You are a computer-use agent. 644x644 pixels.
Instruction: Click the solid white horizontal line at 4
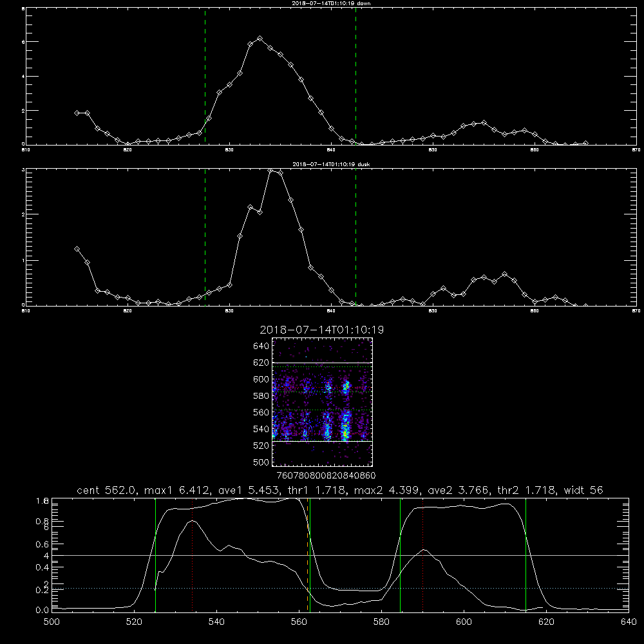point(340,555)
